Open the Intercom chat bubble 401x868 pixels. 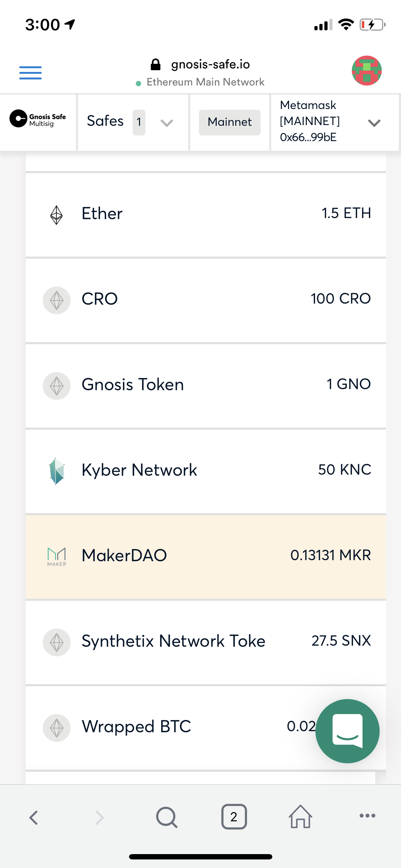(x=348, y=731)
